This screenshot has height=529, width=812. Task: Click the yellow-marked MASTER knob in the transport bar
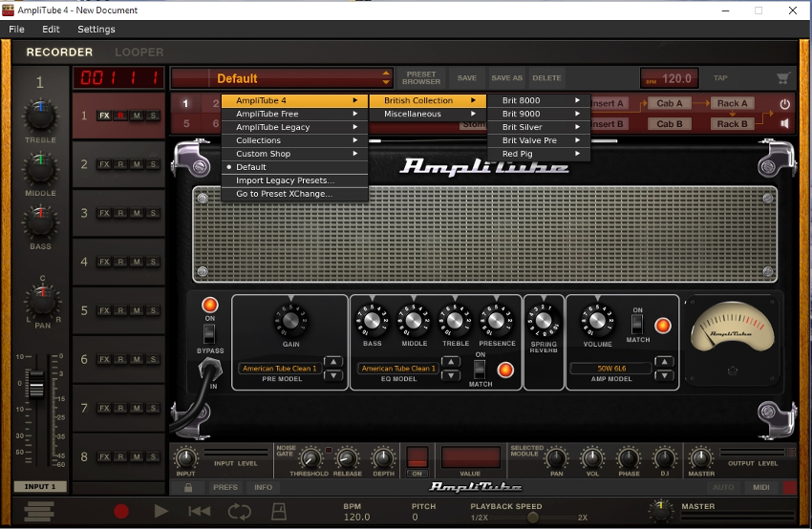click(660, 511)
